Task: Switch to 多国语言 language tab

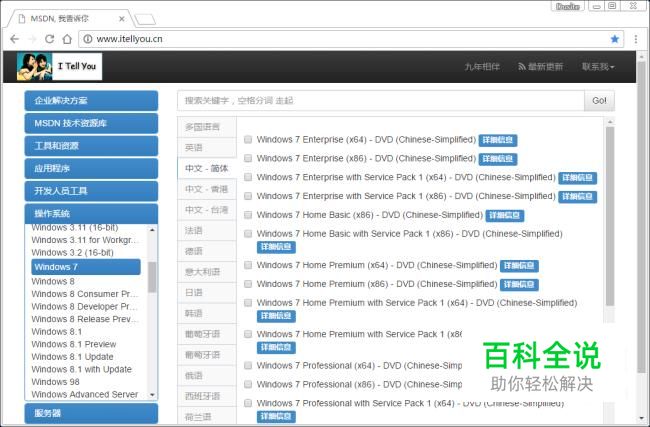Action: point(207,127)
